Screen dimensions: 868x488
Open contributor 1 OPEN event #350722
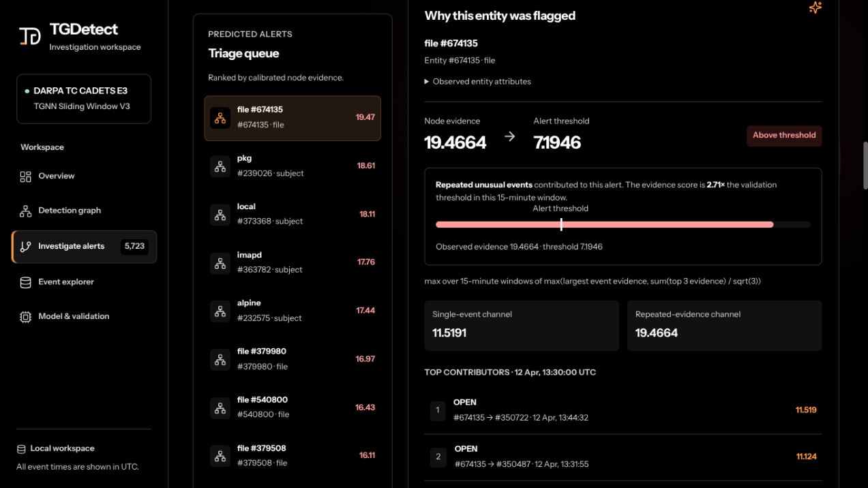[623, 410]
